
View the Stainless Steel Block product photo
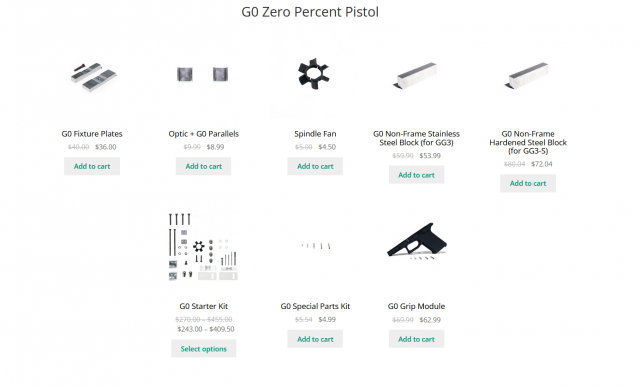(x=415, y=75)
